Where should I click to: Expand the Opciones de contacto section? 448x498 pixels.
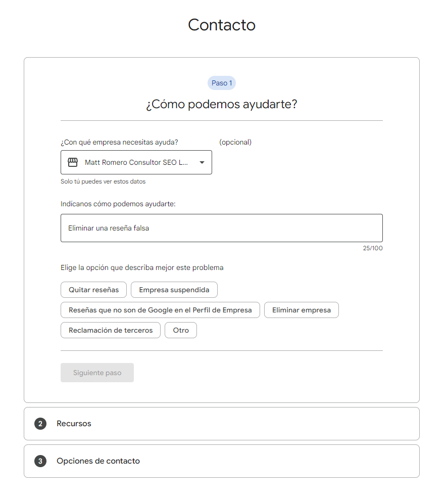(x=98, y=461)
